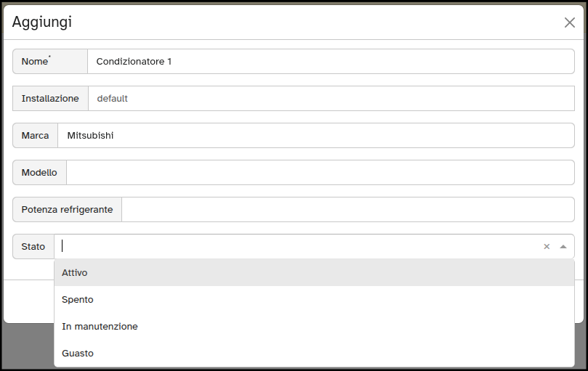Pick In manutenzione status
Viewport: 588px width, 371px height.
click(x=314, y=327)
